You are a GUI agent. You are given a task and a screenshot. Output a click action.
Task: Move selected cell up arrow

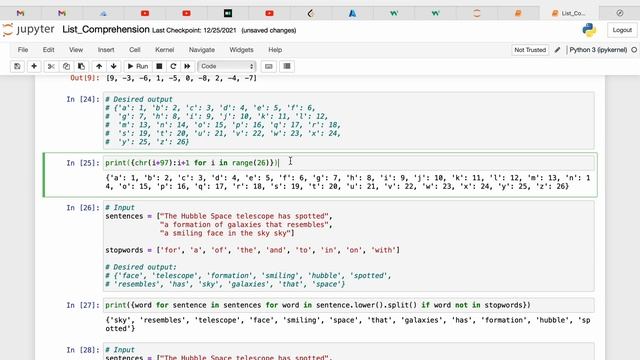(99, 66)
